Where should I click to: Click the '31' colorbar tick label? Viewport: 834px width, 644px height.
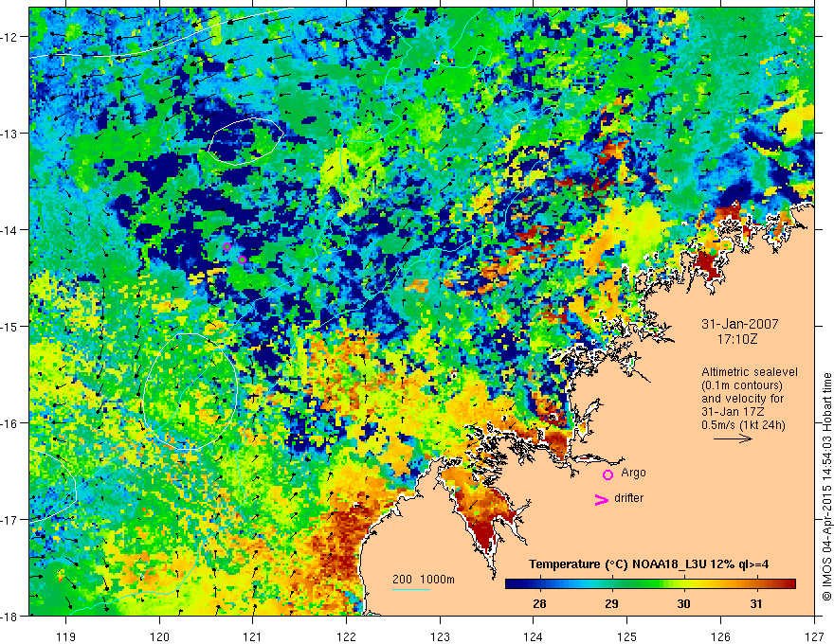[x=756, y=604]
